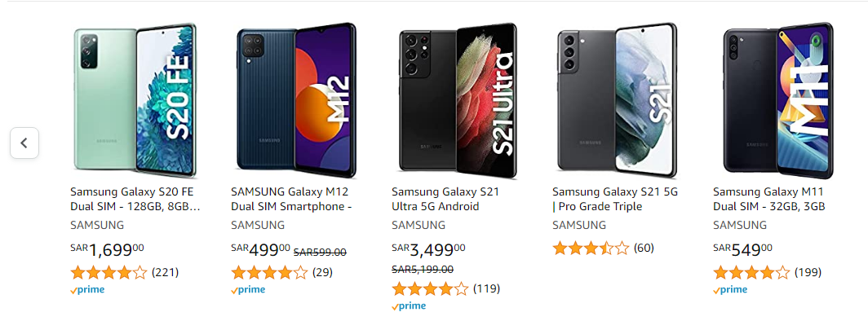The image size is (868, 321).
Task: Click the SAR 1,699 price
Action: (x=108, y=250)
